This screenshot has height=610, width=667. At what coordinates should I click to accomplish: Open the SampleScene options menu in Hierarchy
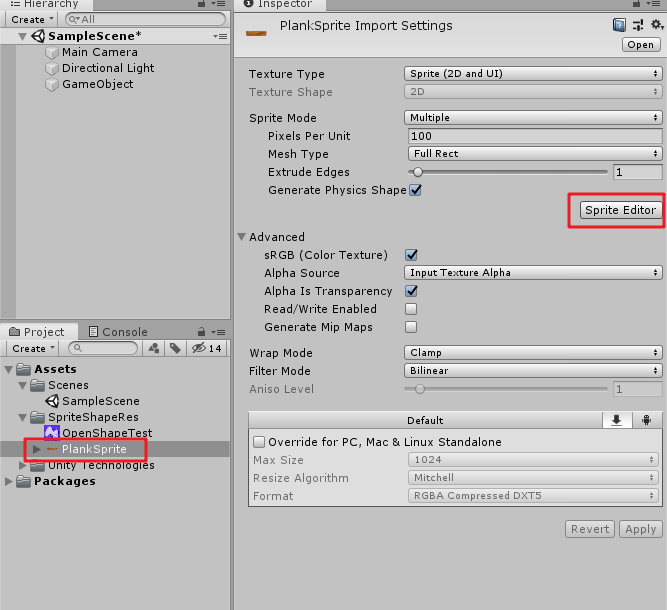click(x=220, y=36)
